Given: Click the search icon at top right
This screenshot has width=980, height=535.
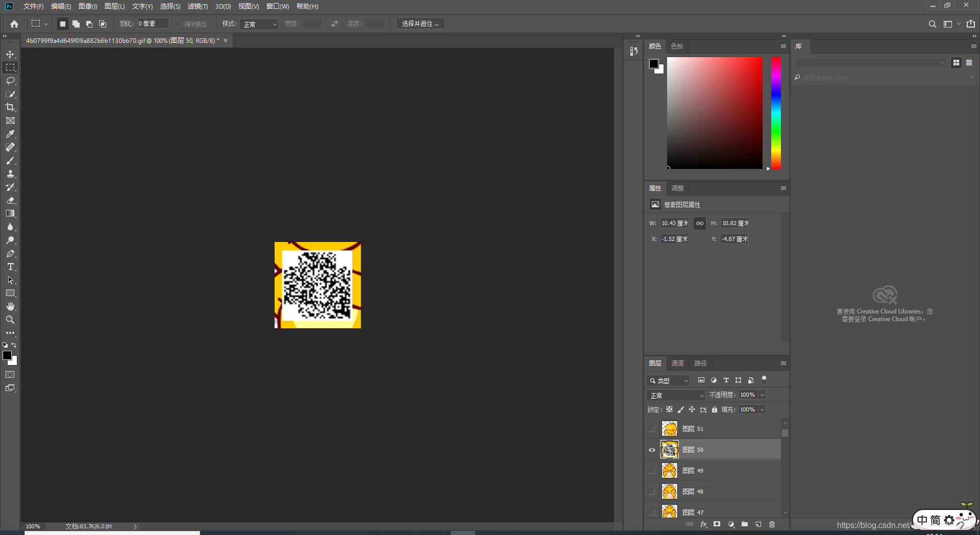Looking at the screenshot, I should tap(932, 24).
